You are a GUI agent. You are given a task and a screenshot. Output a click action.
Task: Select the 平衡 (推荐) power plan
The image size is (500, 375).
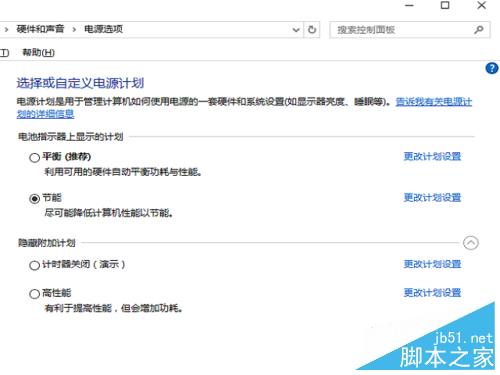pos(34,157)
